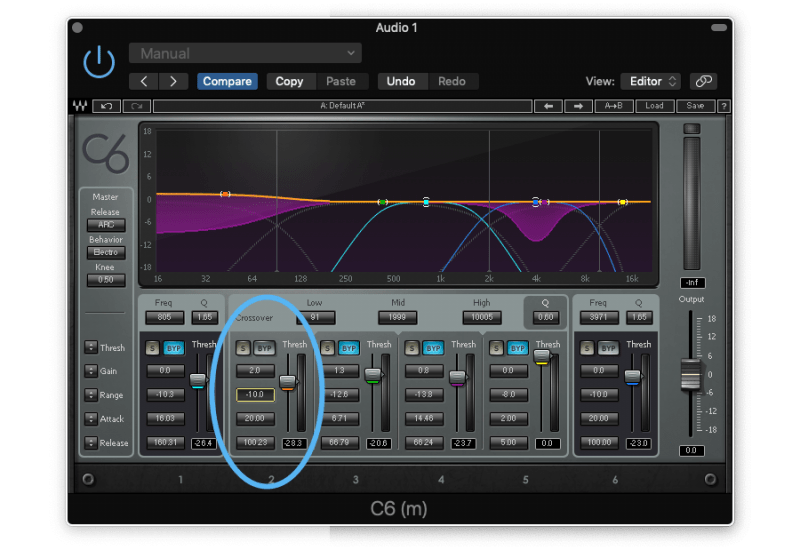Click the Waves next preset right arrow
This screenshot has height=550, width=800.
point(578,106)
